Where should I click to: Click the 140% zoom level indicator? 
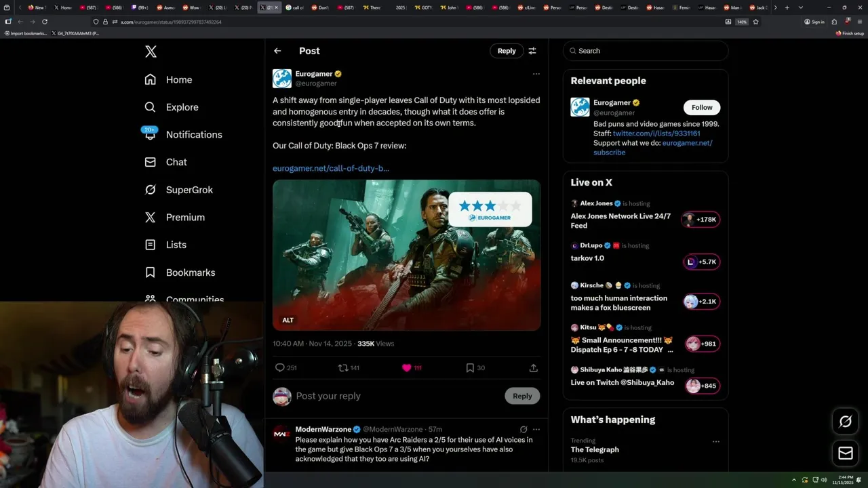[x=742, y=22]
